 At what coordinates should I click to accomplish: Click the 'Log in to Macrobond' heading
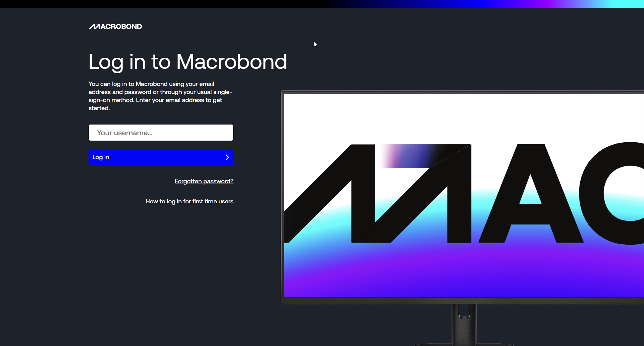tap(187, 62)
